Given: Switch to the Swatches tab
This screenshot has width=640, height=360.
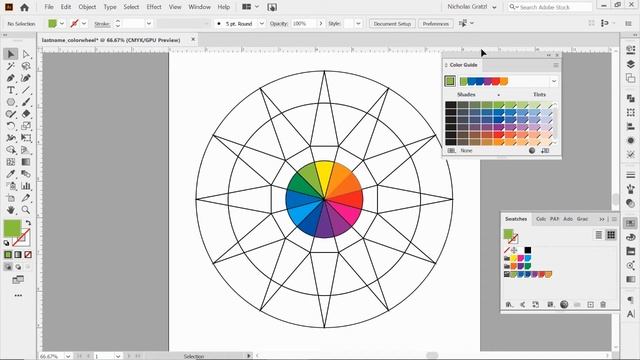Looking at the screenshot, I should 516,219.
